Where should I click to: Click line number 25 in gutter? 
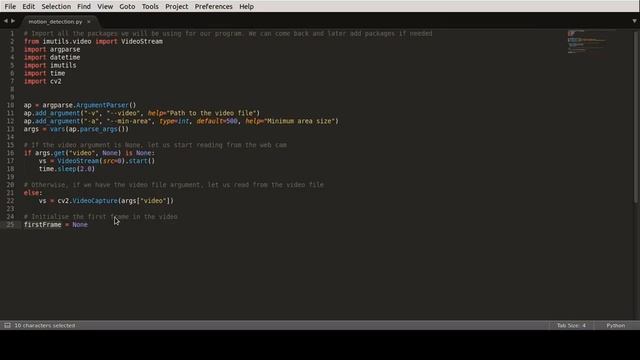click(10, 224)
